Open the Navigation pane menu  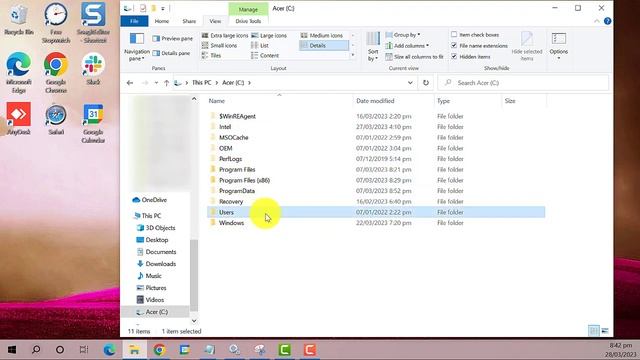(137, 47)
